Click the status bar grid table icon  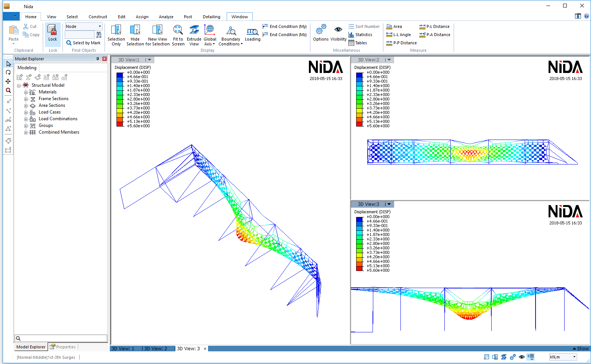click(x=531, y=357)
